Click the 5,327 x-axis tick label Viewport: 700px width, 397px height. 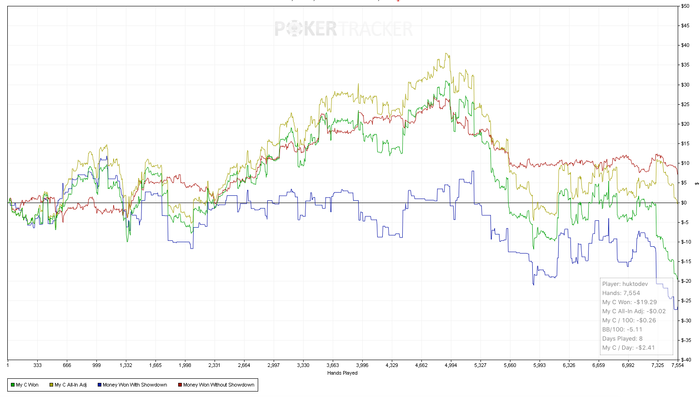480,365
